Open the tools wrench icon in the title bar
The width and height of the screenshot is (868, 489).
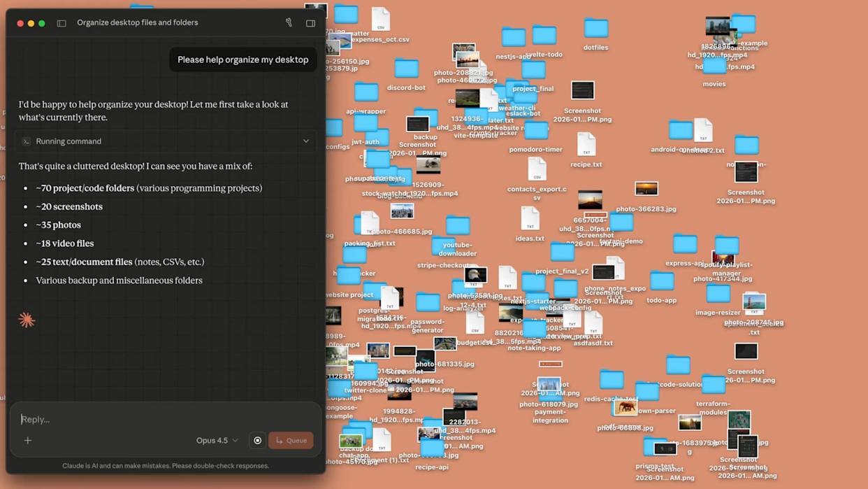(x=288, y=22)
